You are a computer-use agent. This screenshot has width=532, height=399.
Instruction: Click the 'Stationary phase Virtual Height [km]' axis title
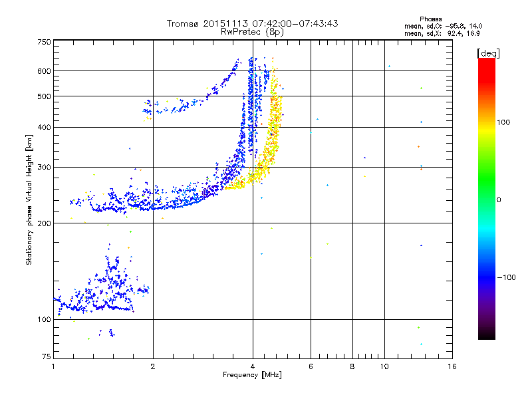(29, 200)
